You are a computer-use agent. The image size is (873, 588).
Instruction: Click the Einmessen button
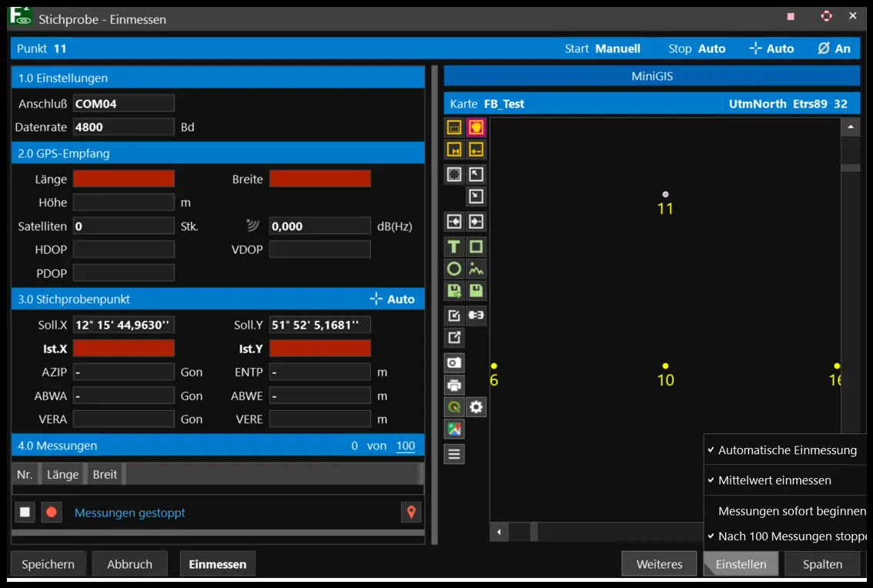coord(218,564)
